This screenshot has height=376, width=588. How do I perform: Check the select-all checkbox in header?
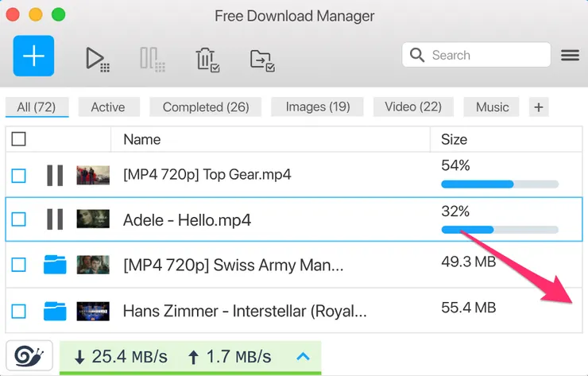pos(19,139)
